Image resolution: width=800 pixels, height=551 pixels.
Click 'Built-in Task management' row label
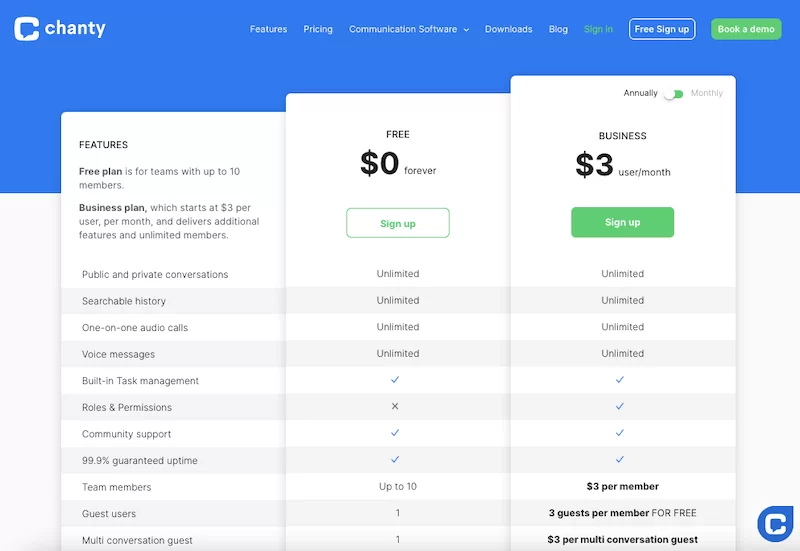pyautogui.click(x=140, y=381)
